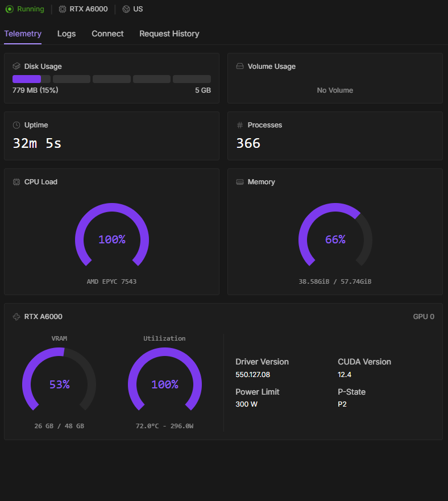Click the Memory module icon
This screenshot has width=448, height=501.
[x=240, y=182]
